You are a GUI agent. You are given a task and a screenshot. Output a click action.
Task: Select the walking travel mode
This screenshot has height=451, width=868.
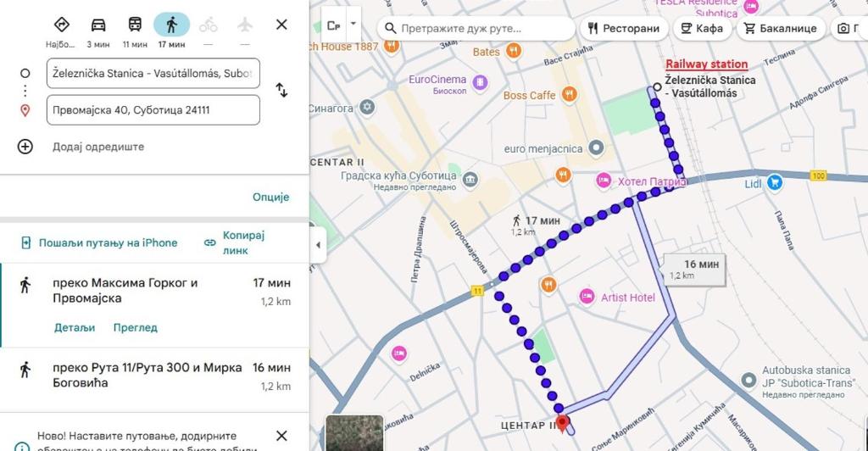coord(171,25)
